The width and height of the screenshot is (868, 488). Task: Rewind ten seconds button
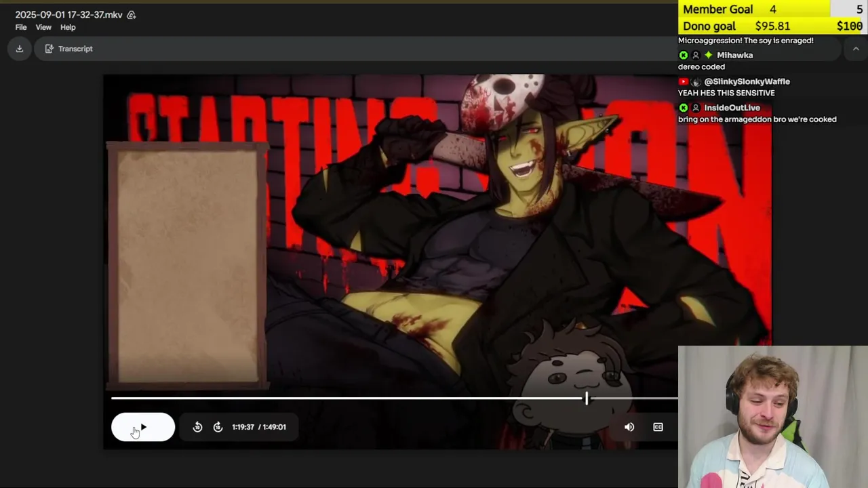click(197, 427)
